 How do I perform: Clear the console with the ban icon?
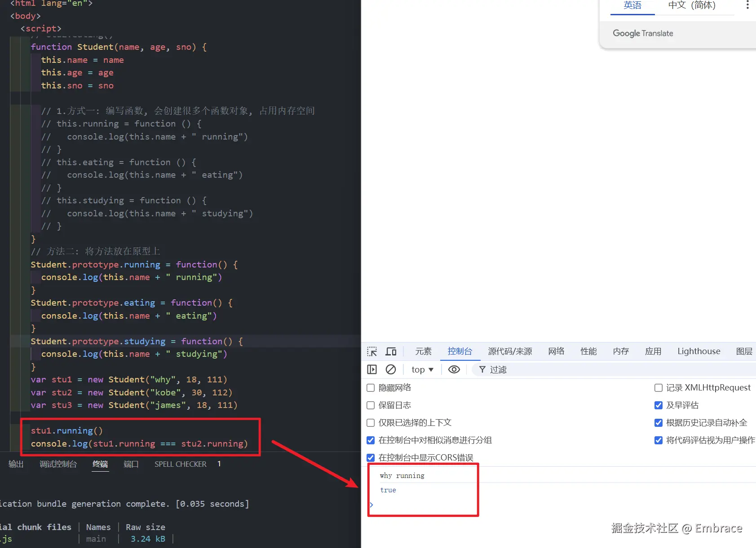click(391, 369)
